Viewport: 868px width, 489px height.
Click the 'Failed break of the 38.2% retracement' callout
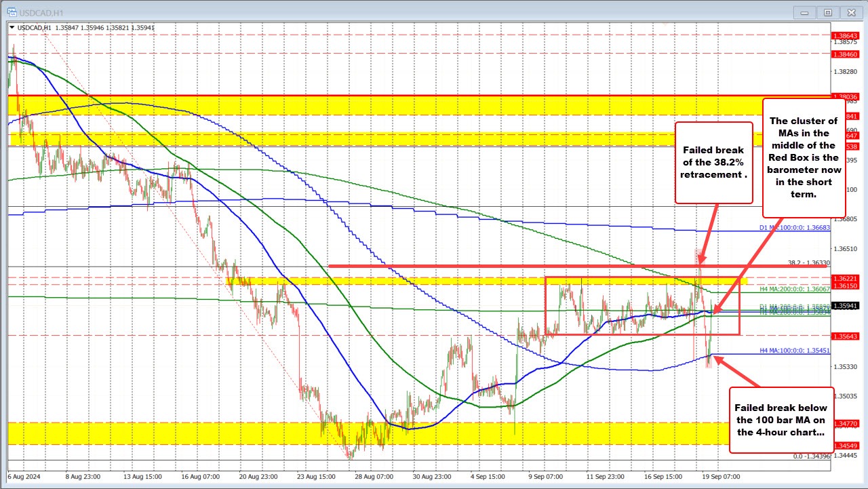[713, 163]
